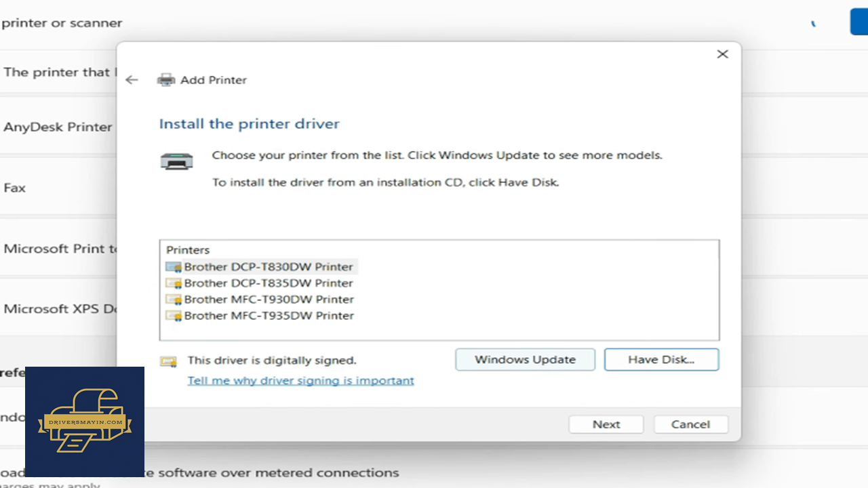Click the printer icon beside 'Choose your printer' text
The width and height of the screenshot is (868, 488).
tap(176, 161)
